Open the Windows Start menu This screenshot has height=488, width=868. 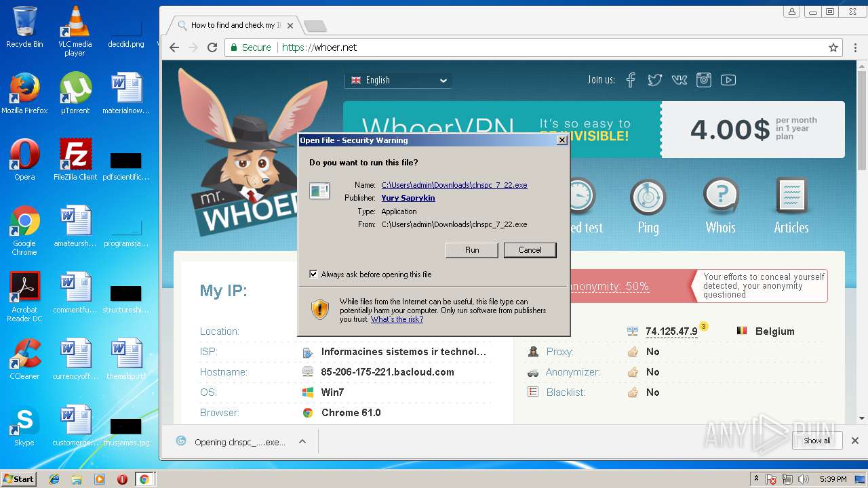(x=18, y=479)
